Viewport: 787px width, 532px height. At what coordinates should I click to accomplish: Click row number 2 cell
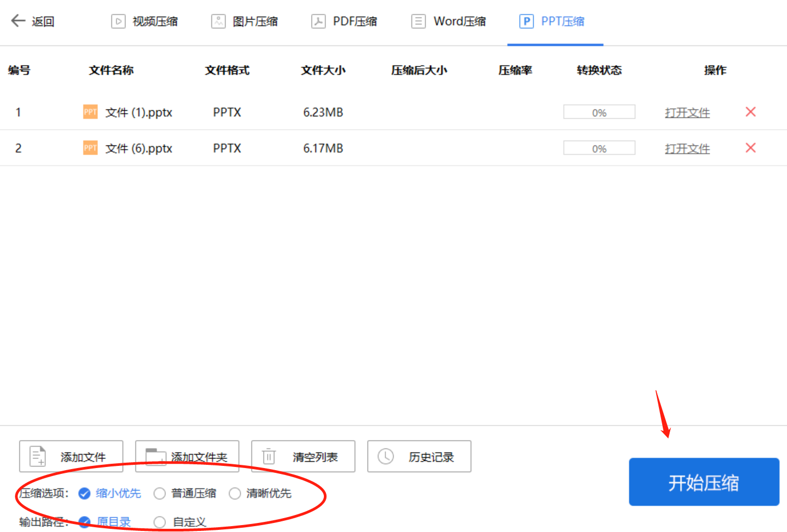pyautogui.click(x=18, y=148)
